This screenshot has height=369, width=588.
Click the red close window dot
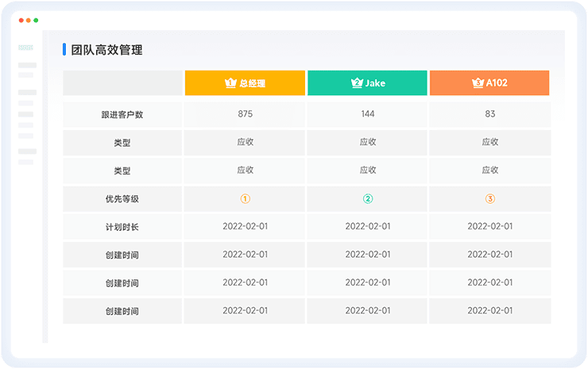[x=21, y=20]
